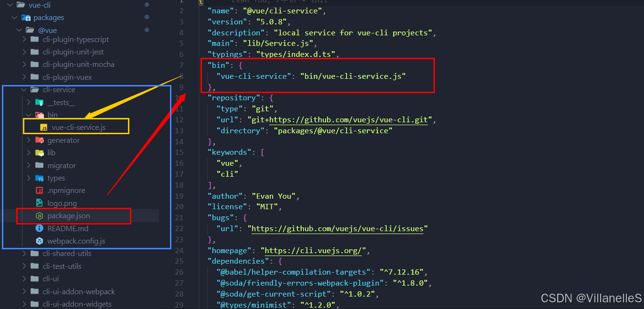This screenshot has width=644, height=309.
Task: Collapse the @vue folder chevron
Action: point(19,30)
